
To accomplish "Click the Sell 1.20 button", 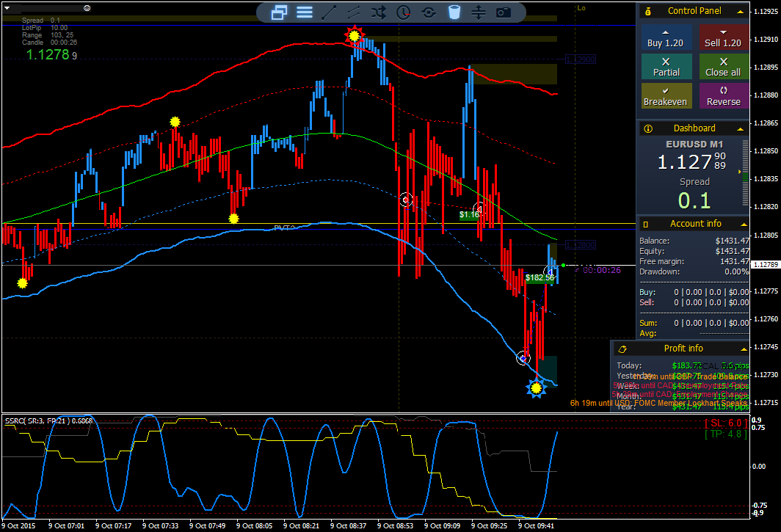I will tap(723, 37).
